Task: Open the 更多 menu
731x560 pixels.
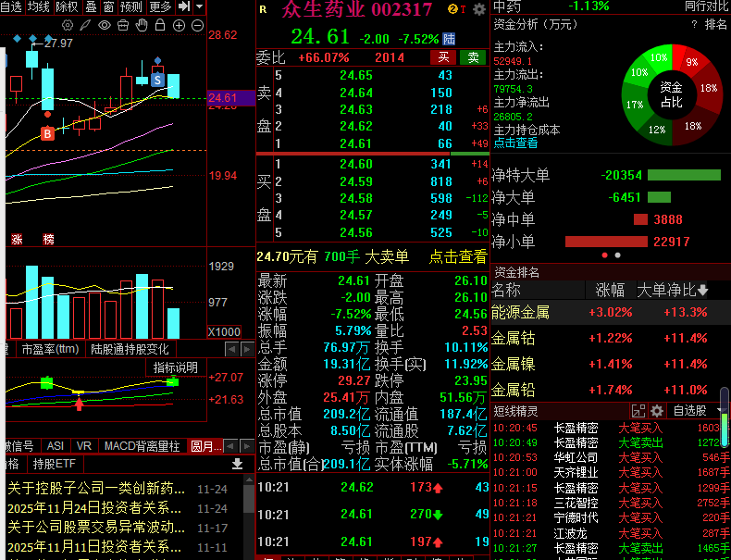Action: coord(160,6)
